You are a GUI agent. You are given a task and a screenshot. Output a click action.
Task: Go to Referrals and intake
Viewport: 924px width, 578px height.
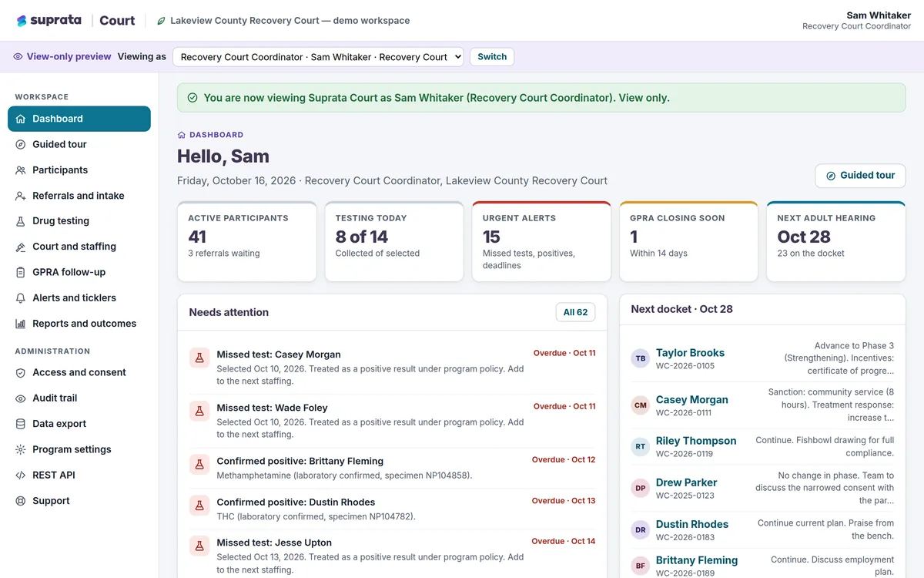[79, 196]
